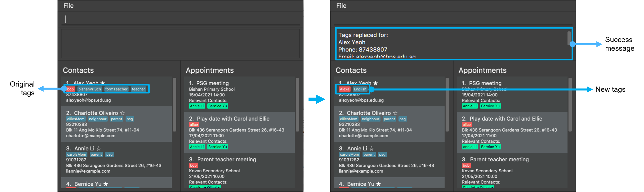The width and height of the screenshot is (644, 192).
Task: Click the result display scrollbar in right window
Action: point(569,38)
